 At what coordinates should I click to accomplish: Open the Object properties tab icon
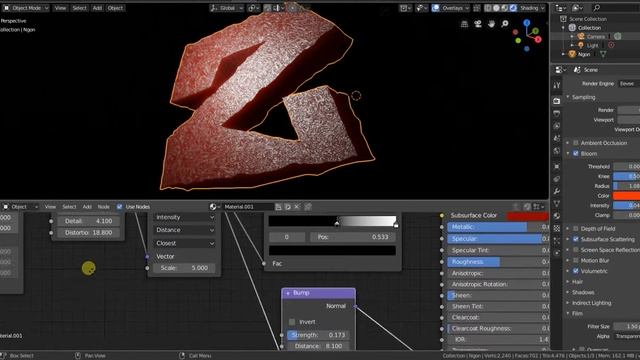click(x=557, y=167)
